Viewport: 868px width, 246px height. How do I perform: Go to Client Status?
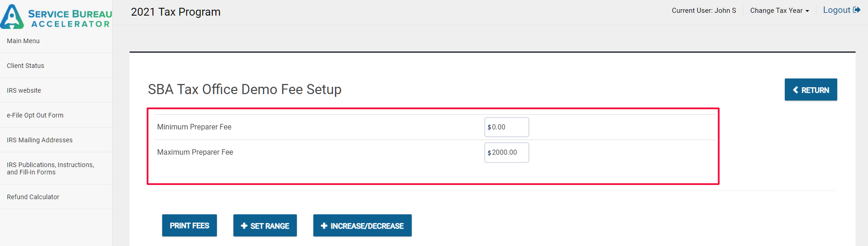click(x=26, y=66)
